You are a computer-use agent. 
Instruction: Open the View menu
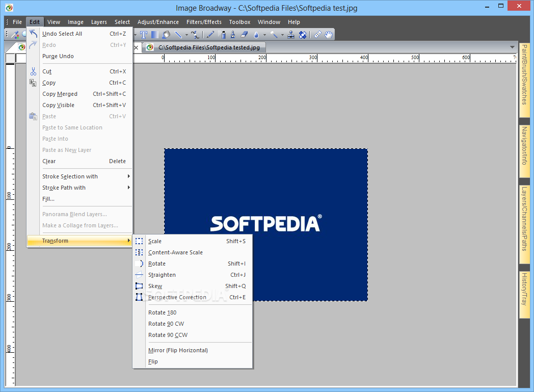[x=54, y=22]
